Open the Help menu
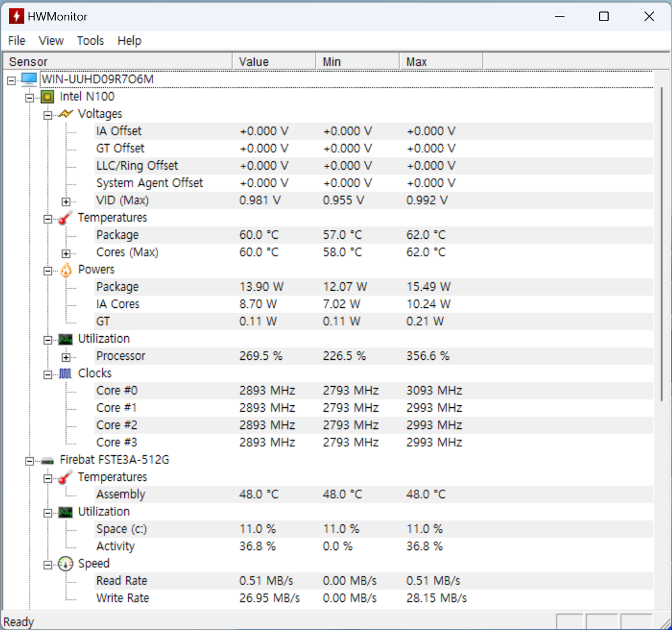The height and width of the screenshot is (630, 672). [129, 41]
